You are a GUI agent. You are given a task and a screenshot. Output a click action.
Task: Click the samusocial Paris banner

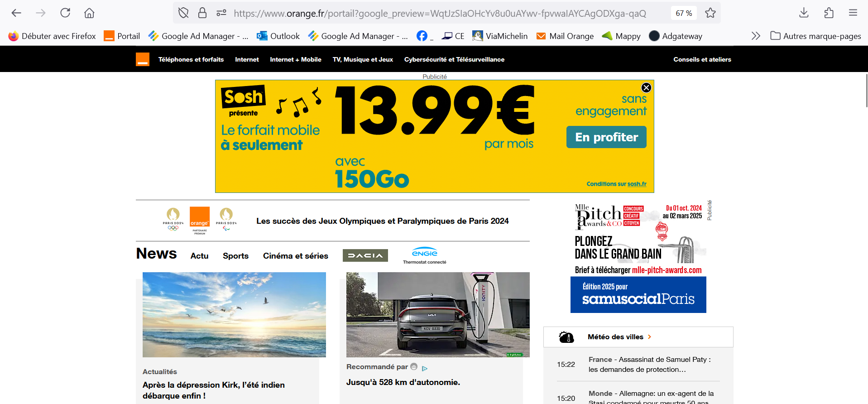pyautogui.click(x=638, y=295)
